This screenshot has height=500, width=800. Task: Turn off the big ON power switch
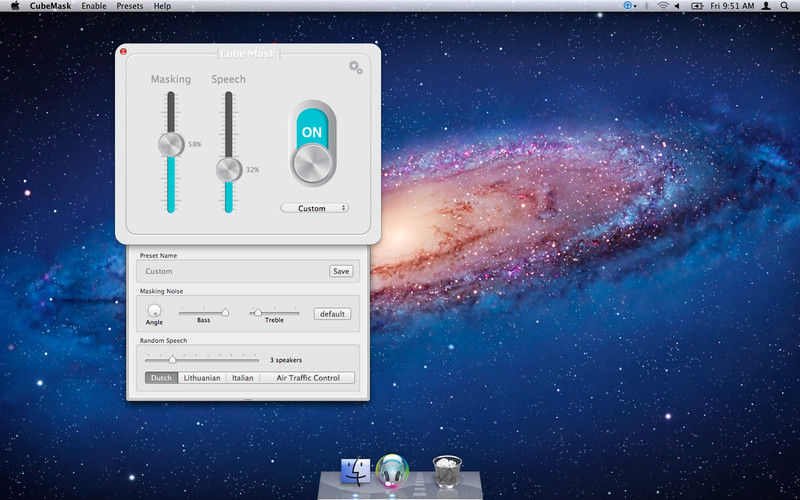[312, 143]
